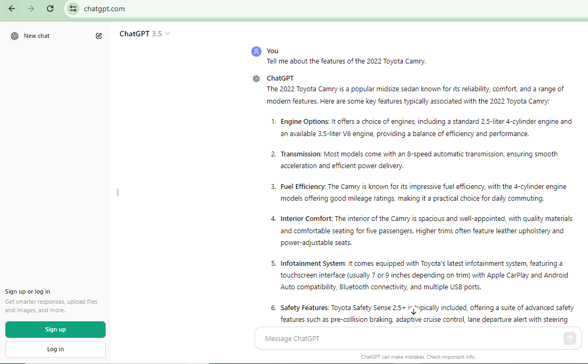Click the purple user avatar beside 'You'

pyautogui.click(x=257, y=51)
